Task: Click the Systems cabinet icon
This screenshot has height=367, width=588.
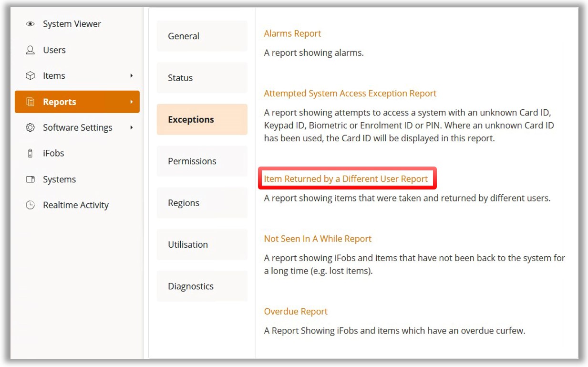Action: coord(30,179)
